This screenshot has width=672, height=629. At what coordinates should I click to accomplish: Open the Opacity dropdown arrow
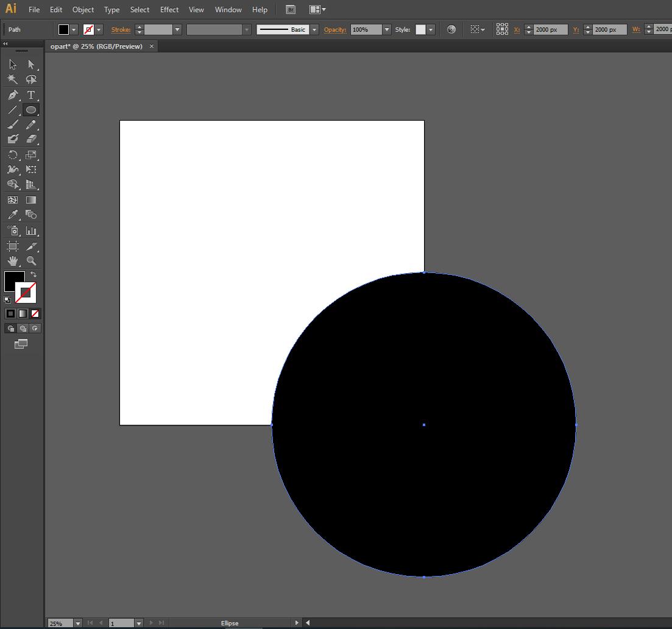tap(386, 30)
